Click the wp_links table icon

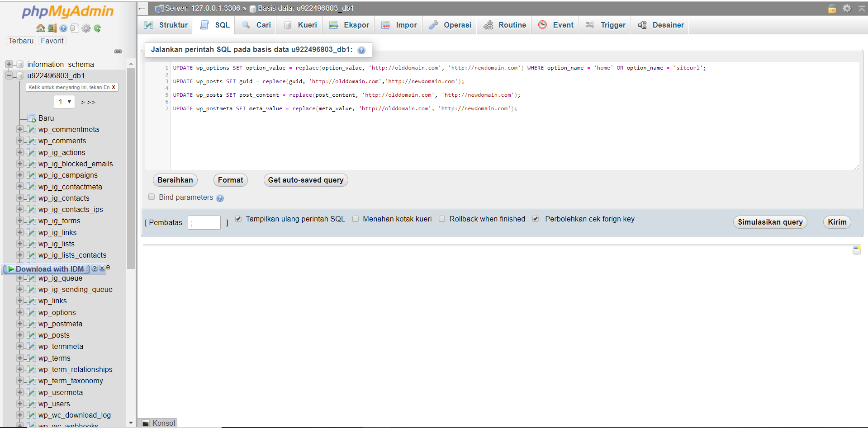pyautogui.click(x=31, y=301)
